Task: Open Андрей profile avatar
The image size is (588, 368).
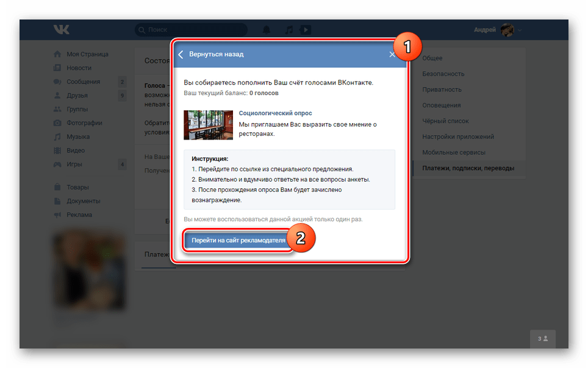Action: pos(507,30)
